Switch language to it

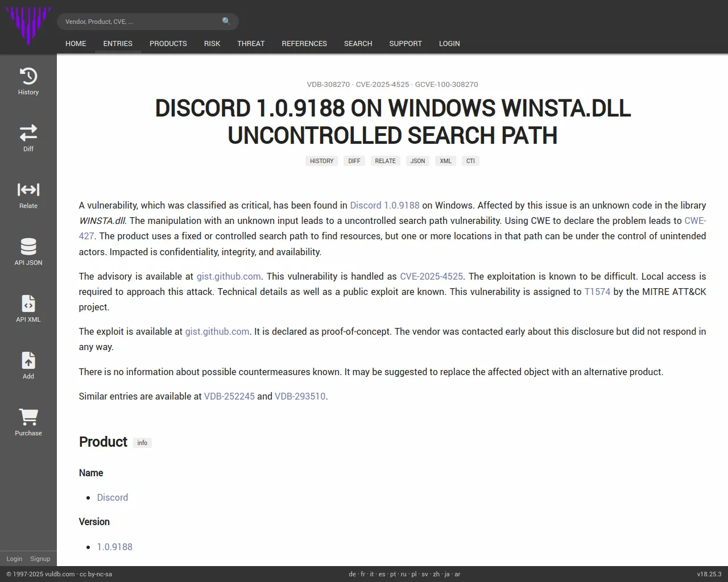(372, 574)
